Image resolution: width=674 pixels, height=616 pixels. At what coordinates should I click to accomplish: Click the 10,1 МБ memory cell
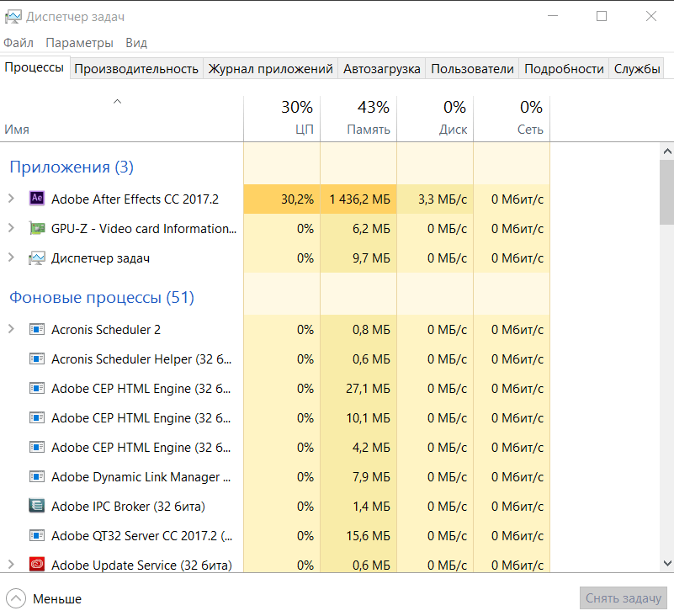tap(368, 418)
